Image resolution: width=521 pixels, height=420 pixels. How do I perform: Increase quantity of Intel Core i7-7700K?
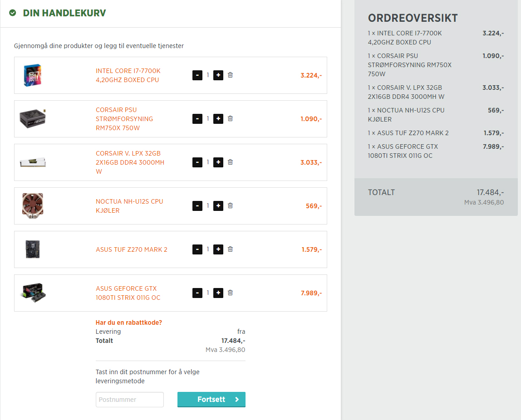tap(218, 75)
